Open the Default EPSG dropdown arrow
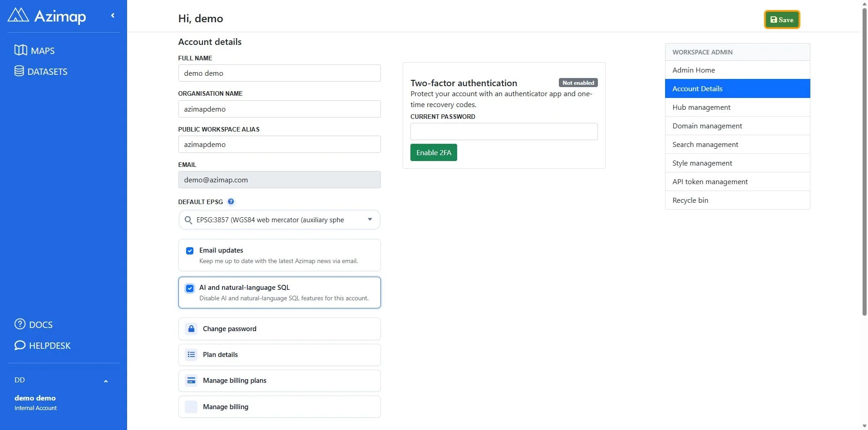 (x=370, y=220)
